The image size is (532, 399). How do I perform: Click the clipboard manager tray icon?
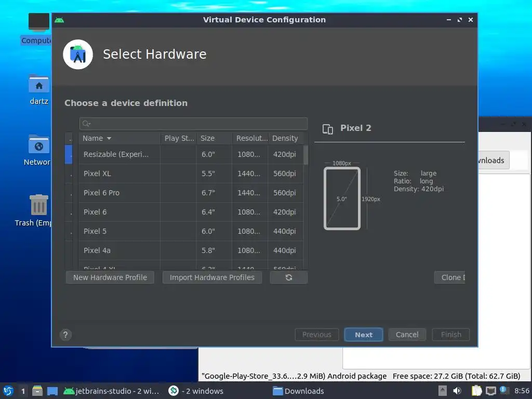click(476, 391)
